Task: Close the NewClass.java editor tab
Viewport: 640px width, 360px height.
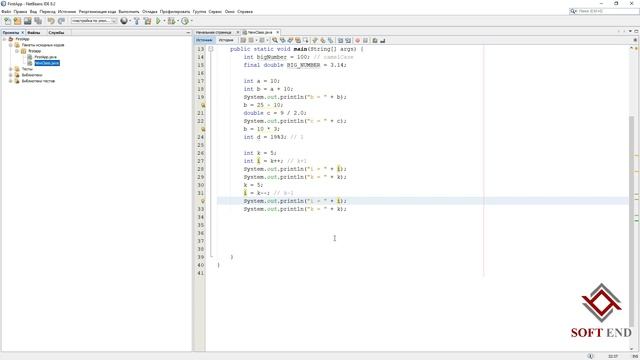Action: coord(278,32)
